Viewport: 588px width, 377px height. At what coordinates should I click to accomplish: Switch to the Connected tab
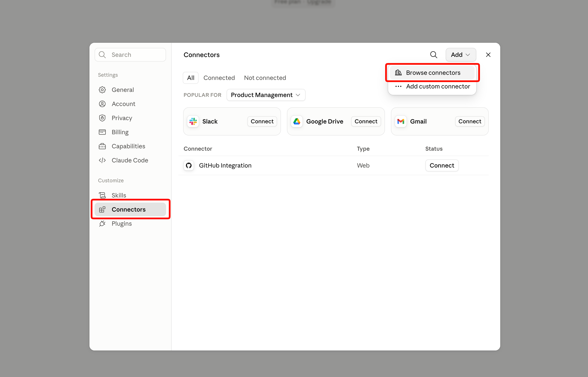coord(219,78)
